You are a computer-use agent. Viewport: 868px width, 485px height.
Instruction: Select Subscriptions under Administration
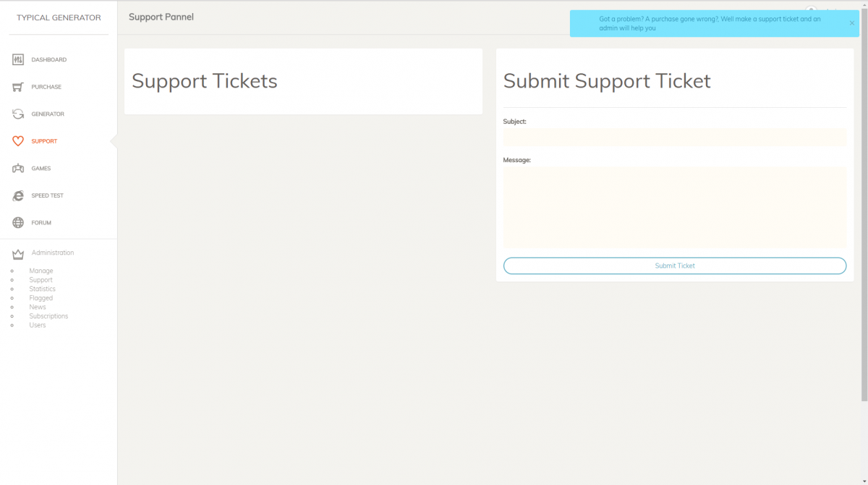(x=48, y=316)
